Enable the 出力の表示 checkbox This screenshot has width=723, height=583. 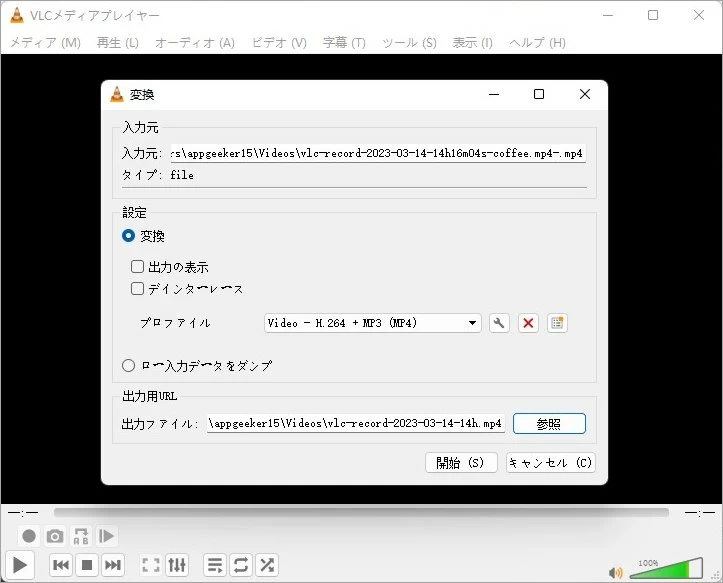137,267
